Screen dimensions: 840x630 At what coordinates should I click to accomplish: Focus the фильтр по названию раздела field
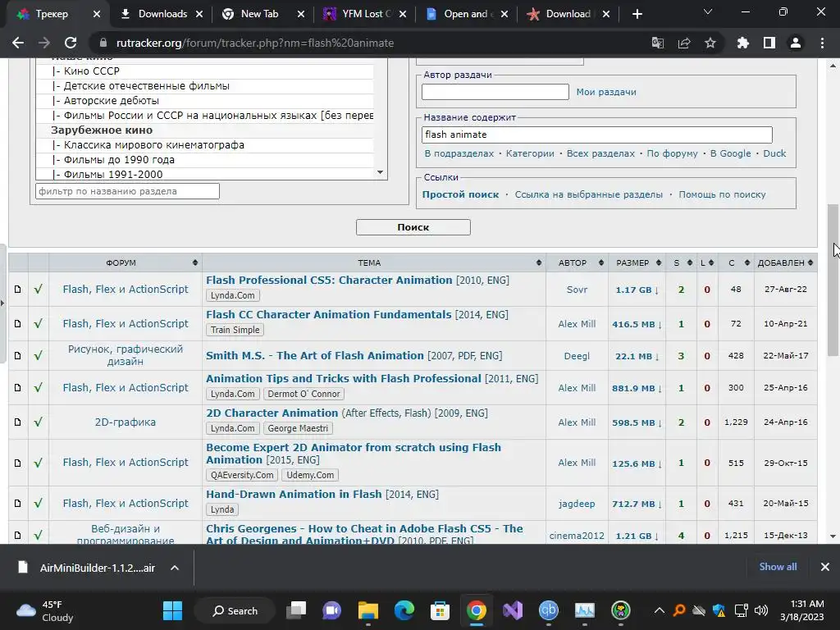point(127,191)
